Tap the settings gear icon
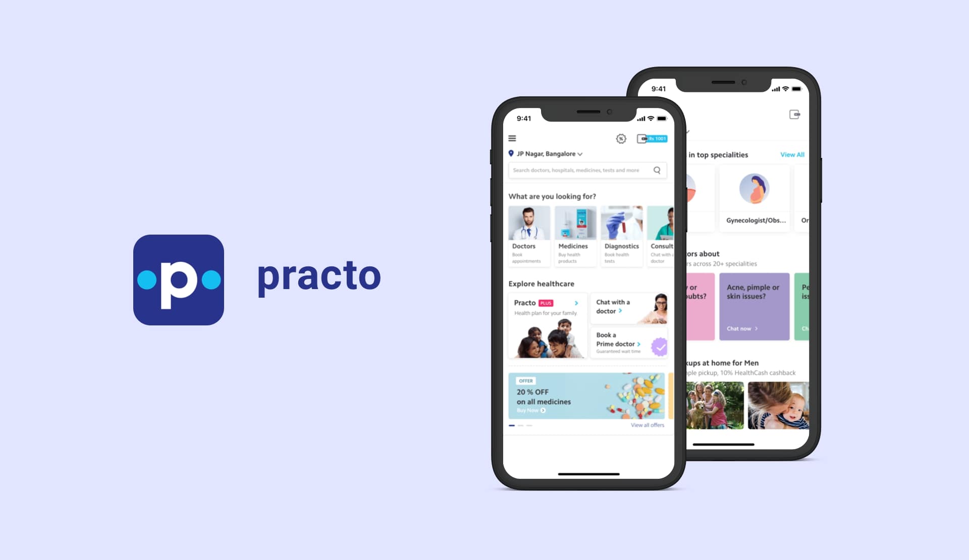This screenshot has width=969, height=560. pos(620,138)
